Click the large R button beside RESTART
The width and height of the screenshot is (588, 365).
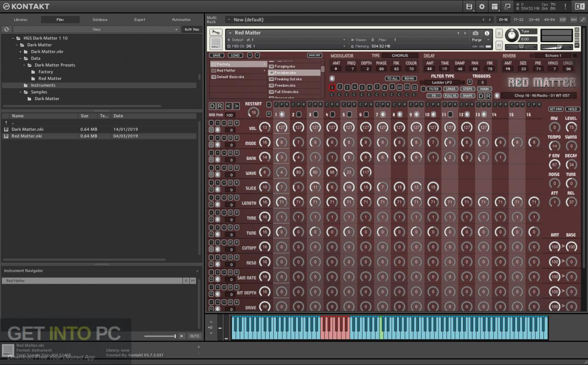(220, 107)
